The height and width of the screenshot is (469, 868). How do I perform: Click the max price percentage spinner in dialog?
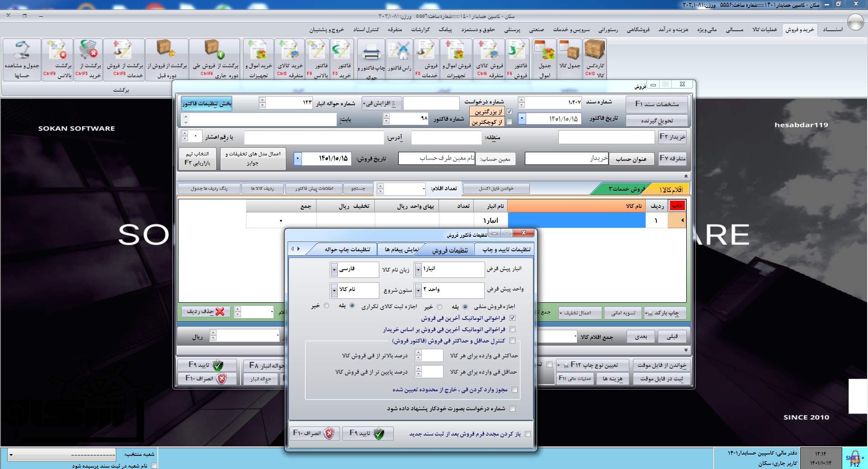pyautogui.click(x=418, y=356)
